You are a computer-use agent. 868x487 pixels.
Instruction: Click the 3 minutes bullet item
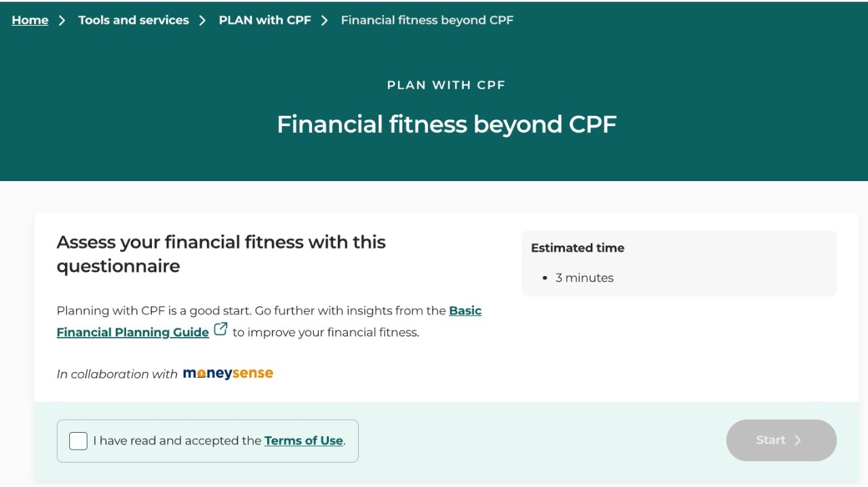click(584, 278)
